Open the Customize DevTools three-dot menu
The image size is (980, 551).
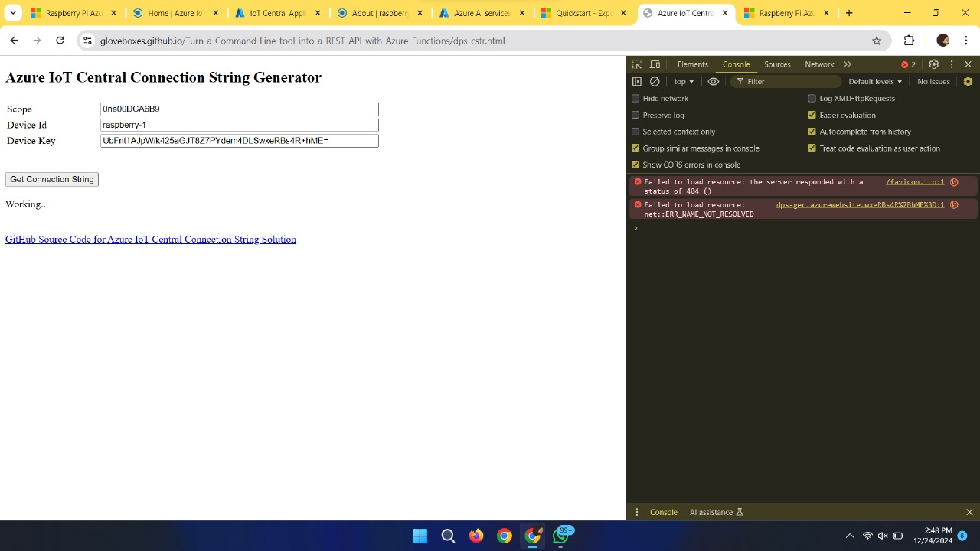952,64
